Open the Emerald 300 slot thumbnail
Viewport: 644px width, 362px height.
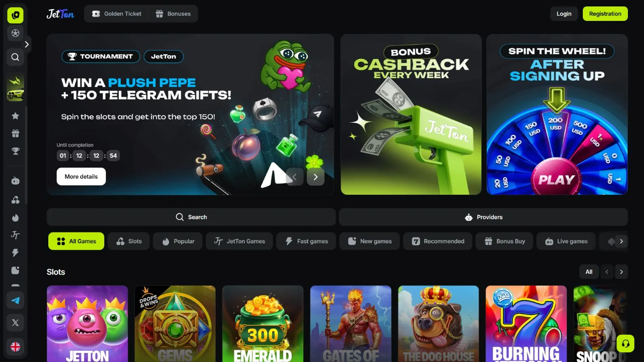(x=263, y=324)
